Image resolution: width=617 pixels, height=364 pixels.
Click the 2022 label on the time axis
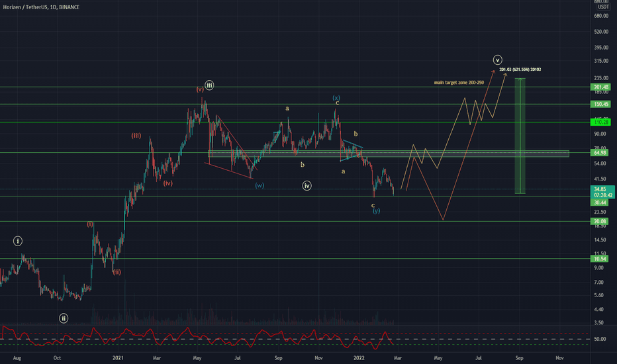click(x=359, y=358)
